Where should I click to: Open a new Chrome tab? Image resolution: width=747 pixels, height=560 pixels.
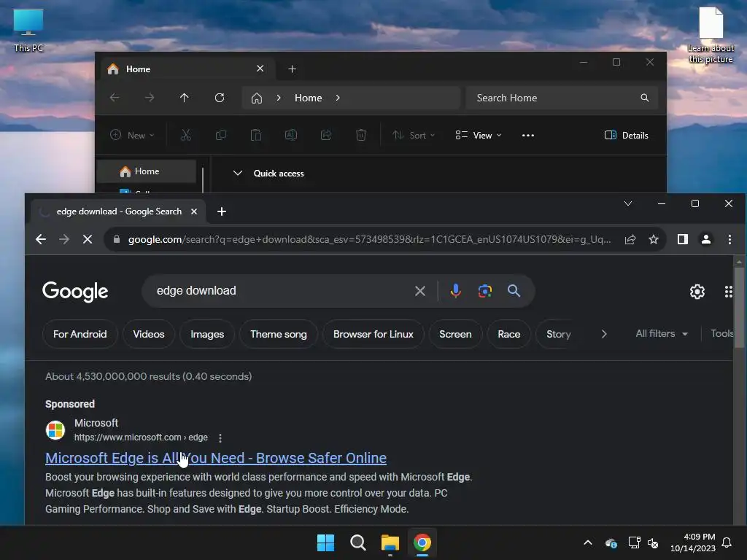[222, 211]
